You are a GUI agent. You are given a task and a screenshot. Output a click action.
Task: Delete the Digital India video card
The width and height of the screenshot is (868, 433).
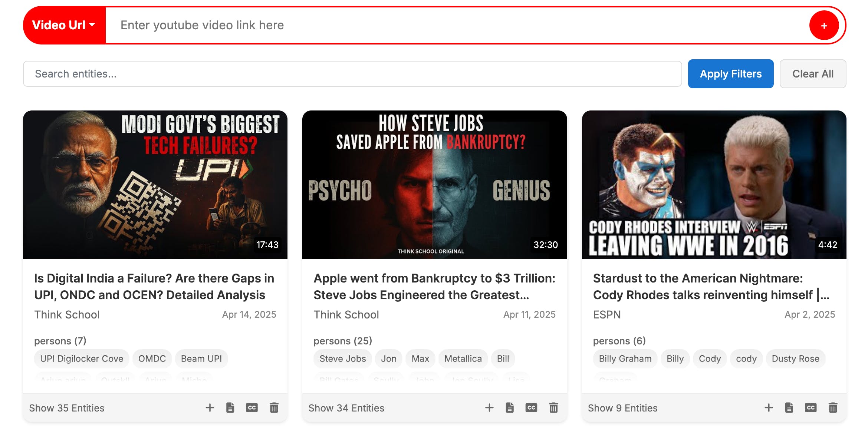pyautogui.click(x=274, y=408)
